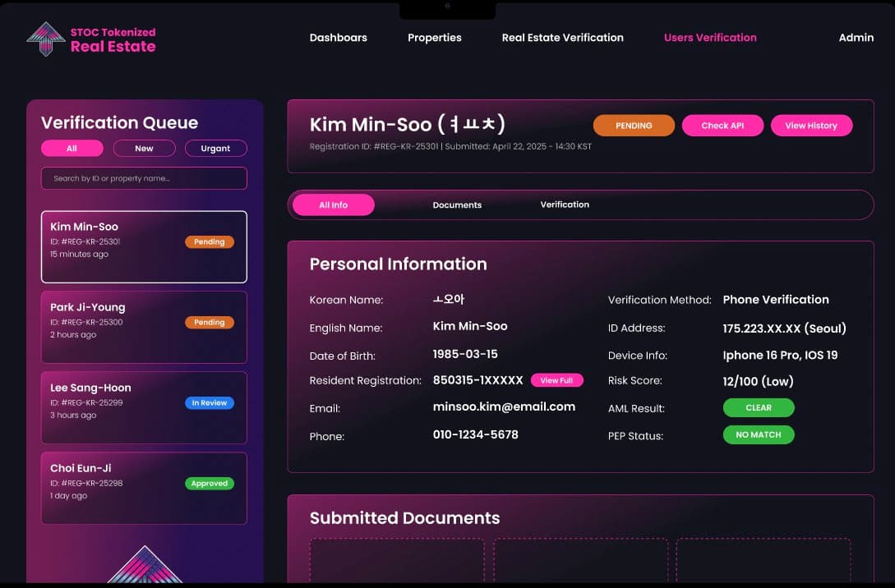Open Park Ji-Young queue entry
895x588 pixels.
[x=144, y=327]
